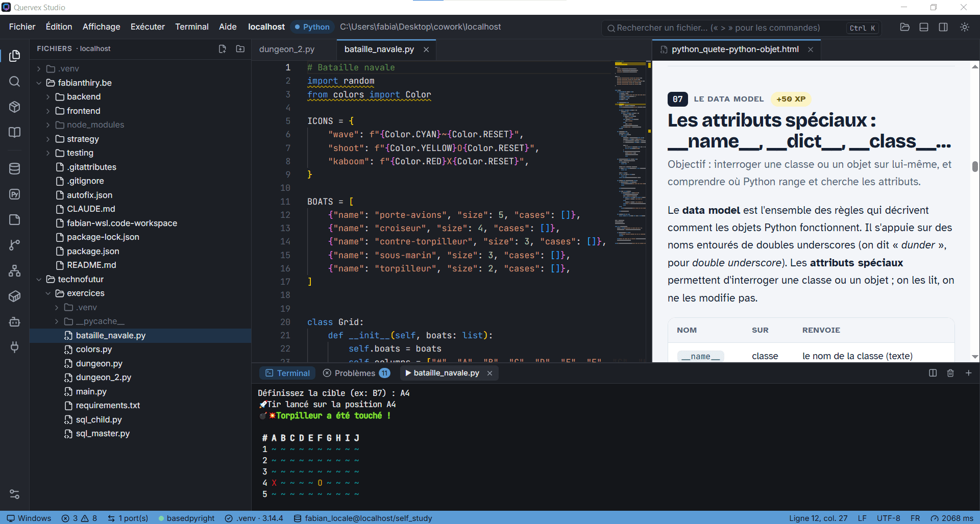The height and width of the screenshot is (524, 980).
Task: Collapse the fabianthiry.be folder
Action: point(39,83)
